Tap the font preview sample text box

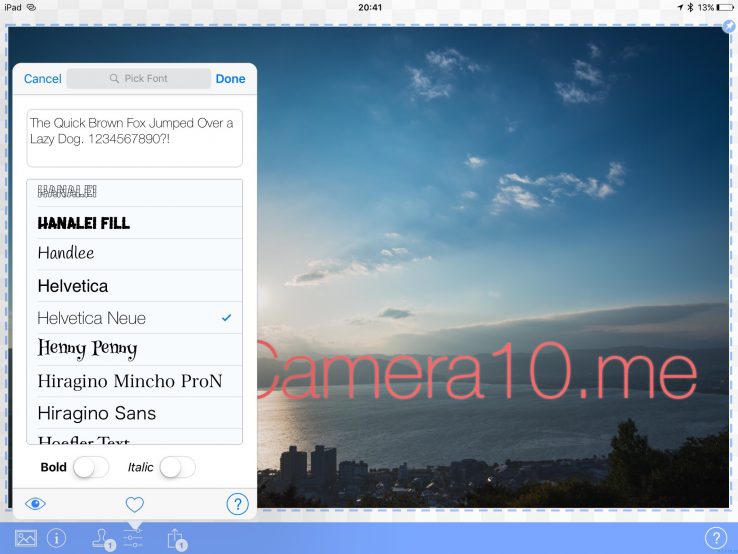[x=135, y=138]
